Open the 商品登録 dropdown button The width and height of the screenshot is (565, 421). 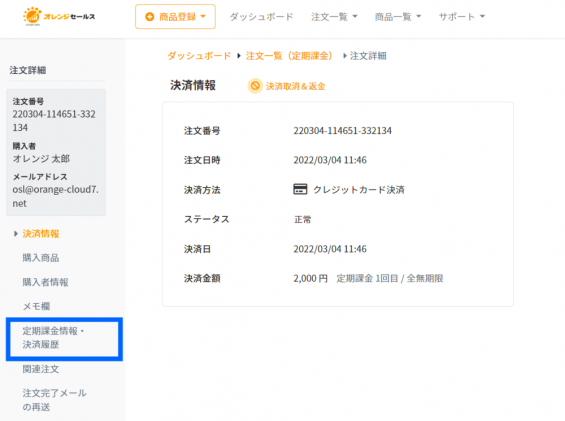(x=175, y=17)
